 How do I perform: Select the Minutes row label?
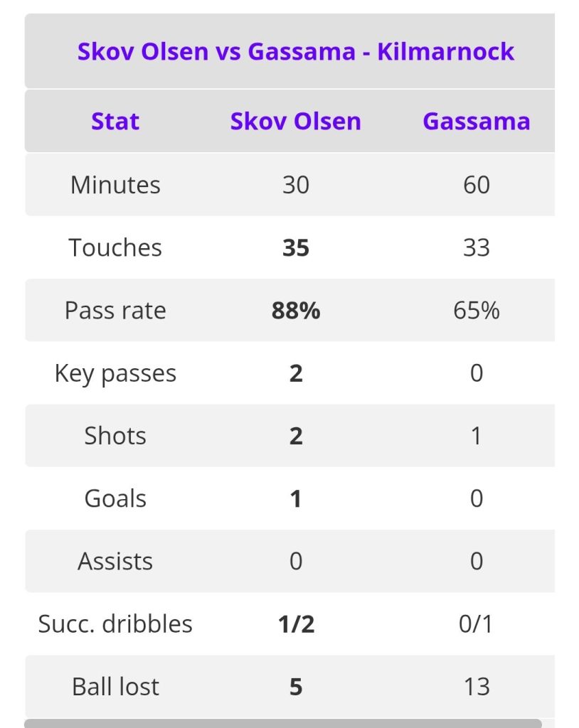[x=115, y=185]
